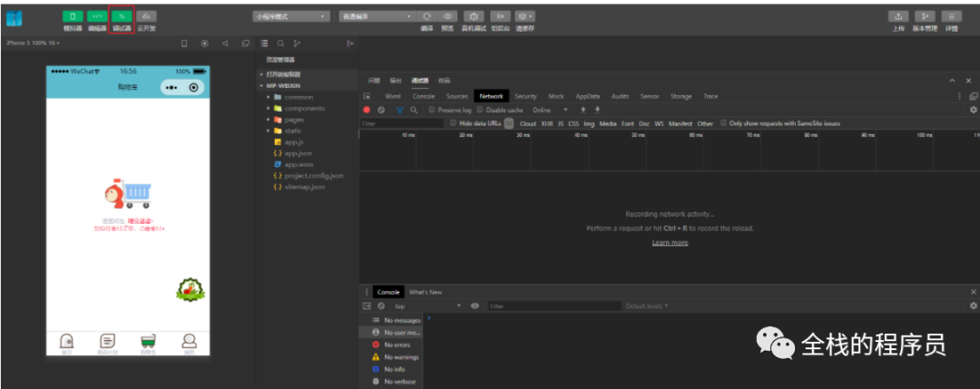Image resolution: width=980 pixels, height=389 pixels.
Task: Select the Img request type filter
Action: [x=589, y=123]
